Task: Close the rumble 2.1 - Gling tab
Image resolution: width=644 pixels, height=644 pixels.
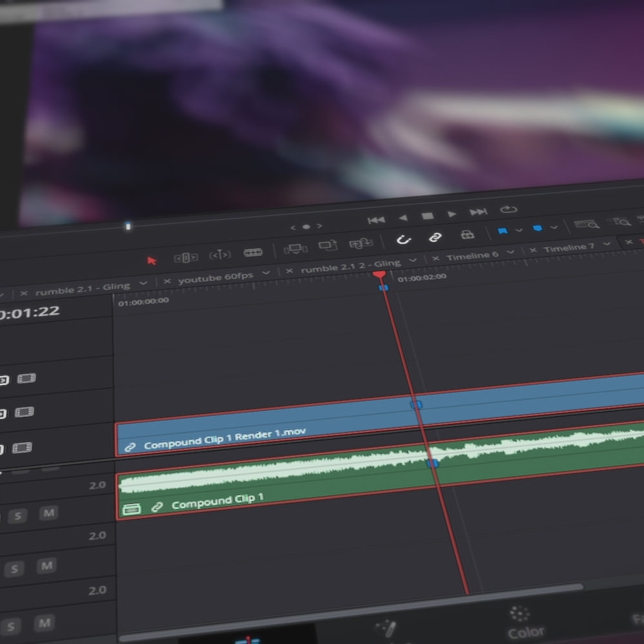Action: 24,293
